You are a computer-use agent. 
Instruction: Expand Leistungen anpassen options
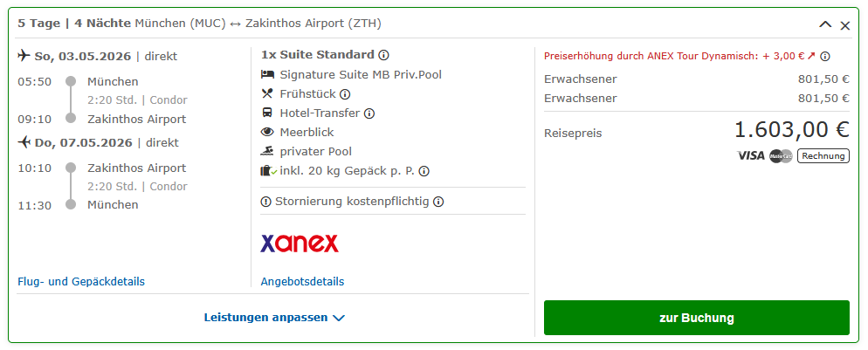(x=275, y=318)
